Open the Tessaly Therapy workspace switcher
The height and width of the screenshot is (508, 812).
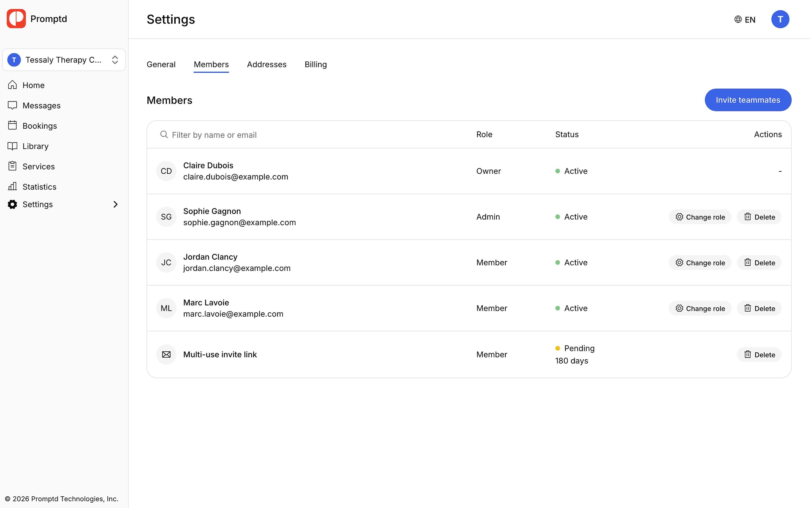(64, 60)
